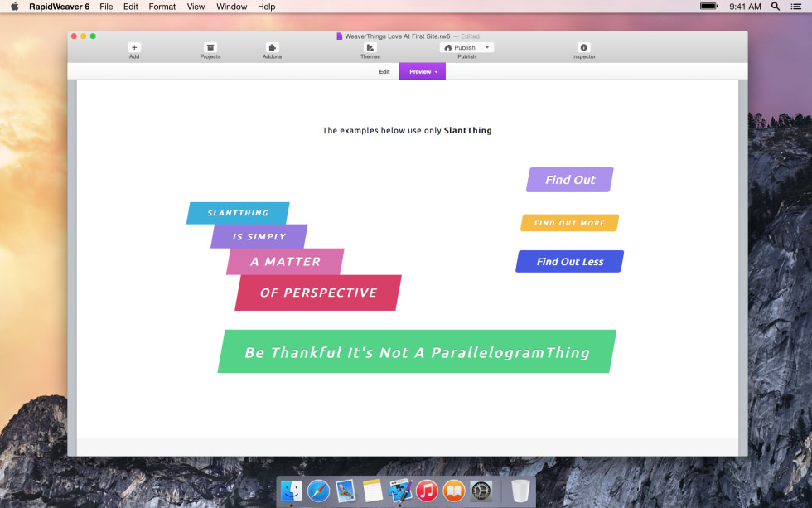
Task: Click the blue Find Out Less button
Action: 570,262
